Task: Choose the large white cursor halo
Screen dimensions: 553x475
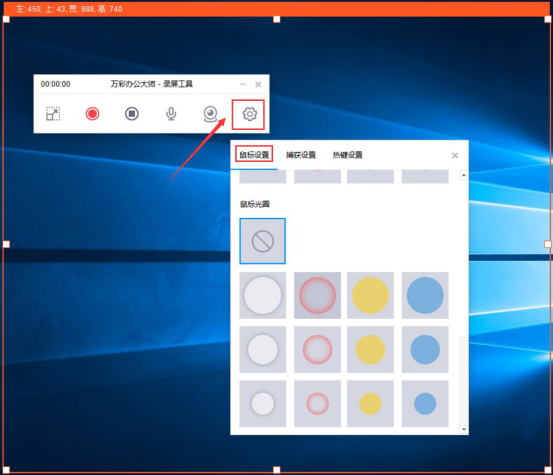Action: click(x=263, y=295)
